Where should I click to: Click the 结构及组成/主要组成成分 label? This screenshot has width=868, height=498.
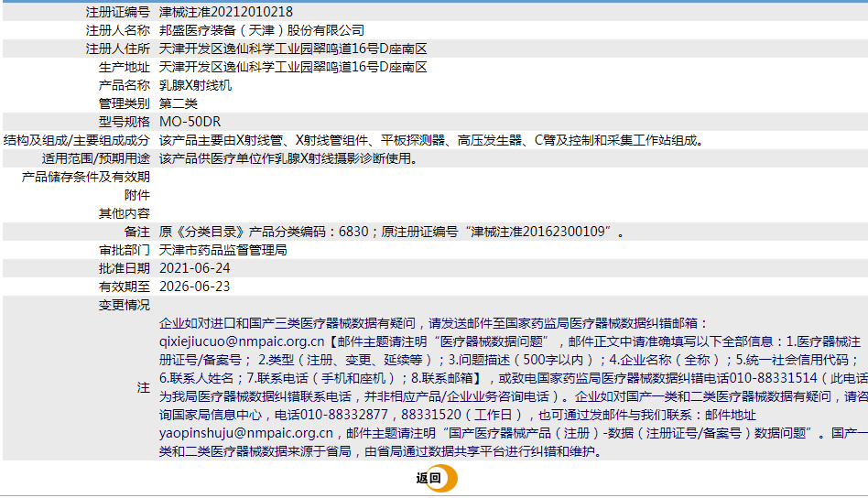77,140
